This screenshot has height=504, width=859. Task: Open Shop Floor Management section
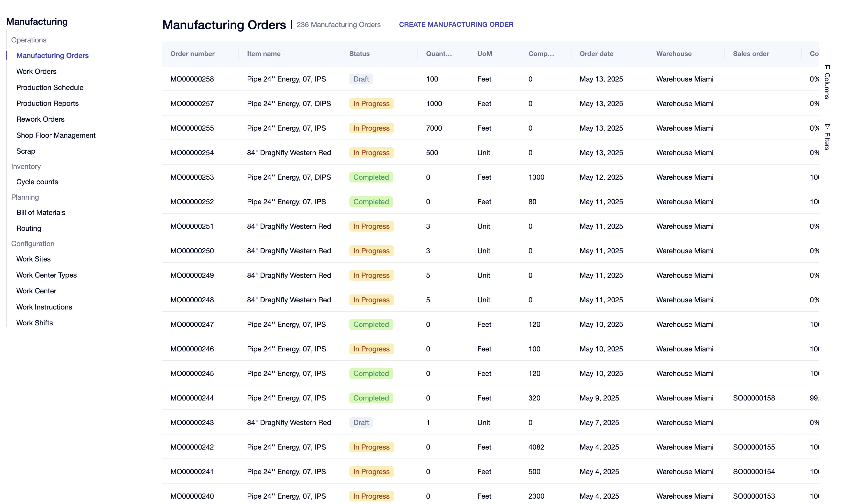coord(56,135)
